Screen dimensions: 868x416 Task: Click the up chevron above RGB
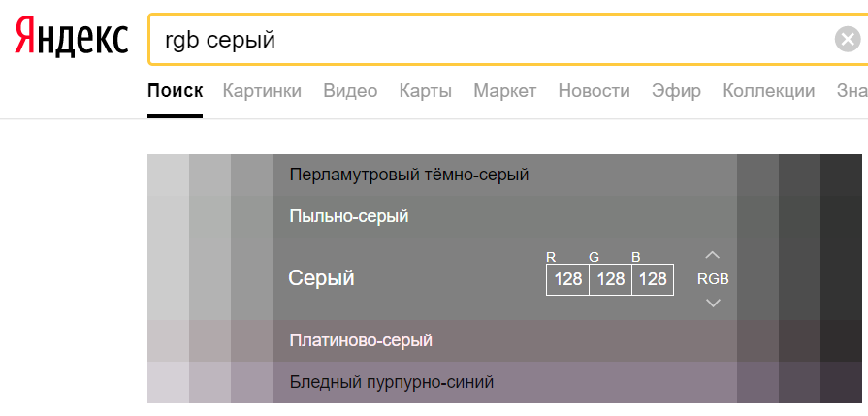point(713,255)
